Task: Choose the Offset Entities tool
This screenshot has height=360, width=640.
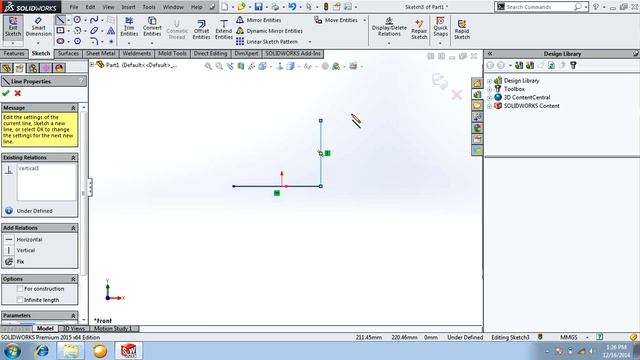Action: 201,29
